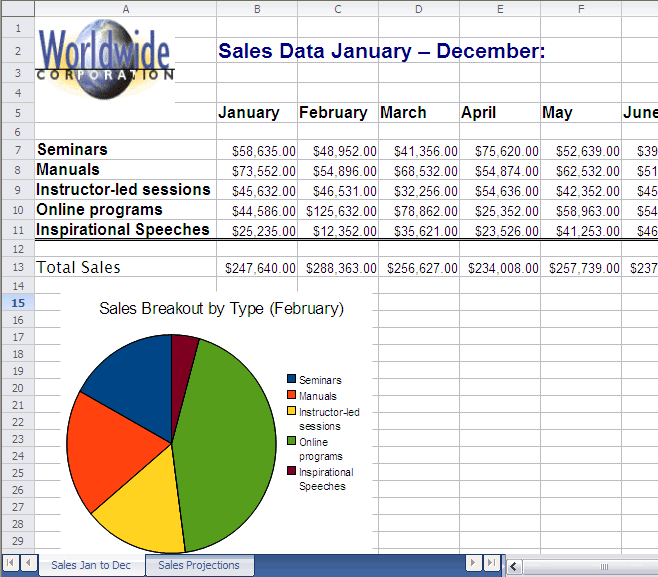The image size is (658, 577).
Task: Select the Seminars row label
Action: coord(125,150)
